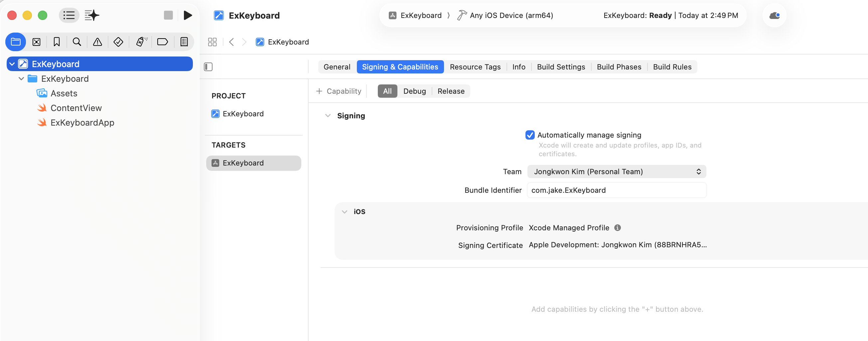868x341 pixels.
Task: Filter capabilities by Debug
Action: pyautogui.click(x=414, y=91)
